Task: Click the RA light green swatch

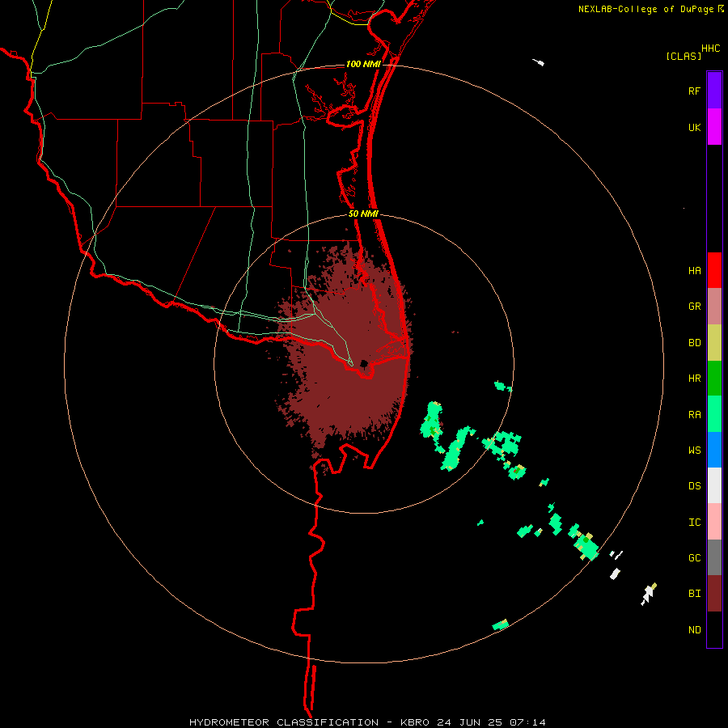Action: (x=714, y=414)
